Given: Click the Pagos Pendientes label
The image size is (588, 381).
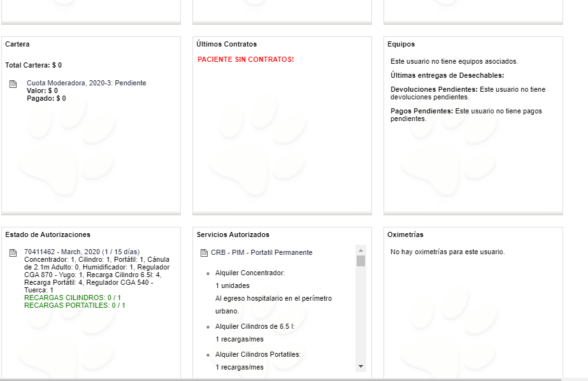Looking at the screenshot, I should pyautogui.click(x=422, y=111).
